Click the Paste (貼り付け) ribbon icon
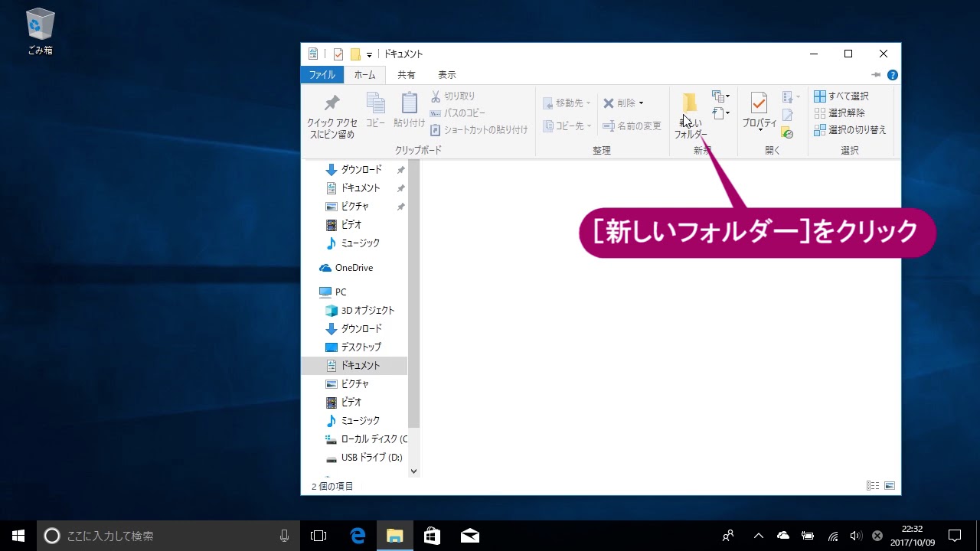The width and height of the screenshot is (980, 551). coord(410,110)
